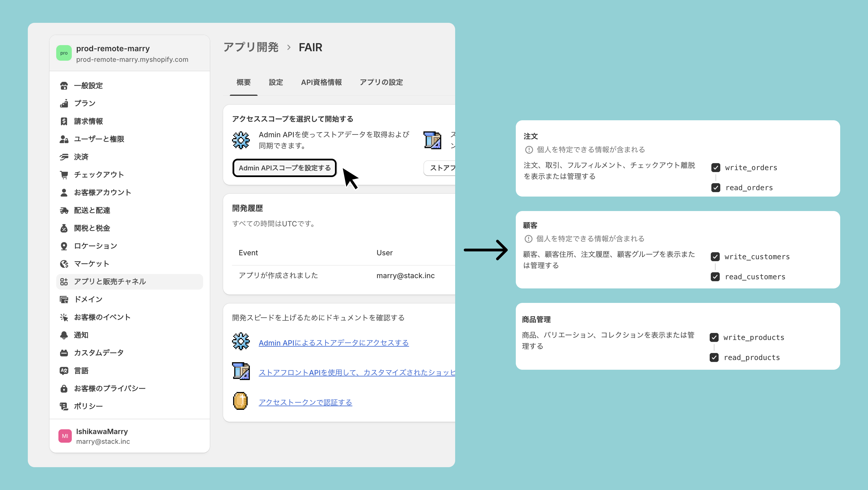Click the Admin API gear icon
Viewport: 868px width, 490px height.
click(241, 140)
